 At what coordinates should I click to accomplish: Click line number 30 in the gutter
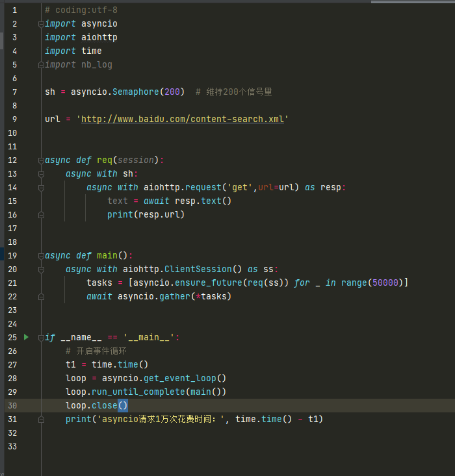click(x=12, y=406)
